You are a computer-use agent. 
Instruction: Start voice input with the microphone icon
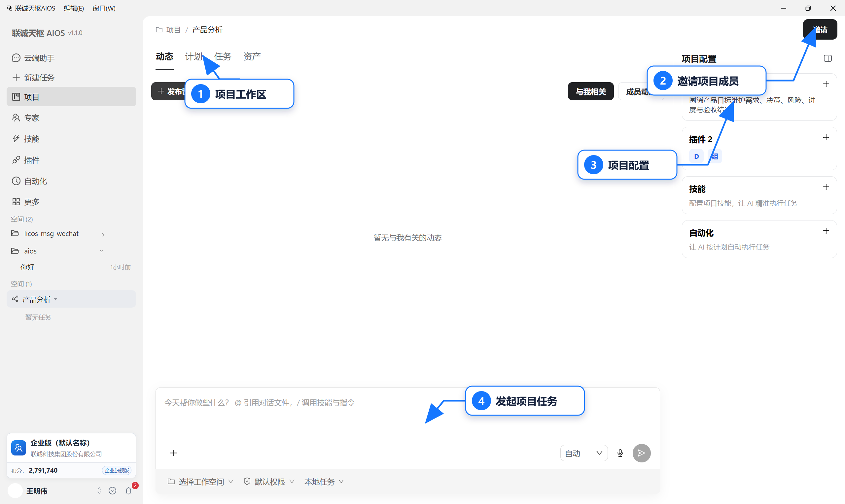coord(620,453)
